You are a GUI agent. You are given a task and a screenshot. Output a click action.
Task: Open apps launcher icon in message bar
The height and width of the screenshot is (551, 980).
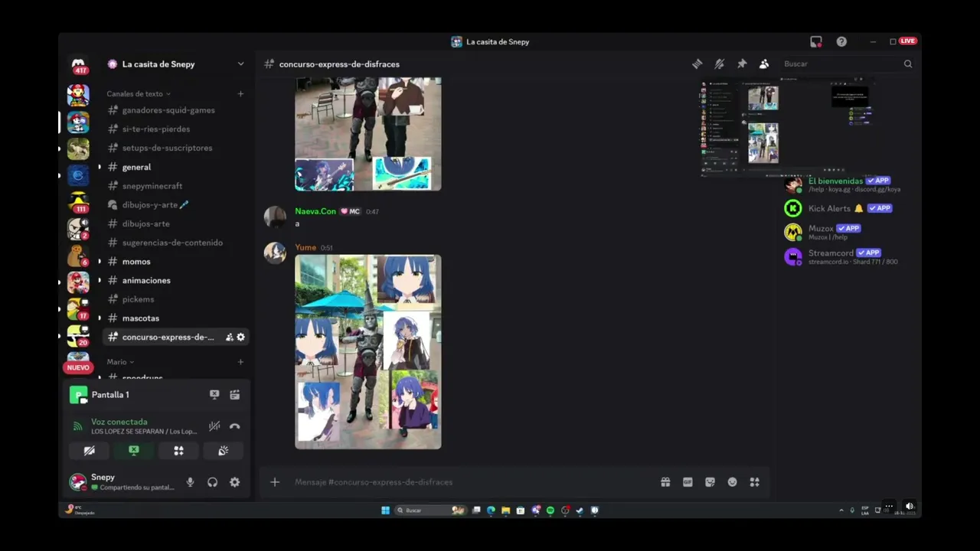(754, 482)
